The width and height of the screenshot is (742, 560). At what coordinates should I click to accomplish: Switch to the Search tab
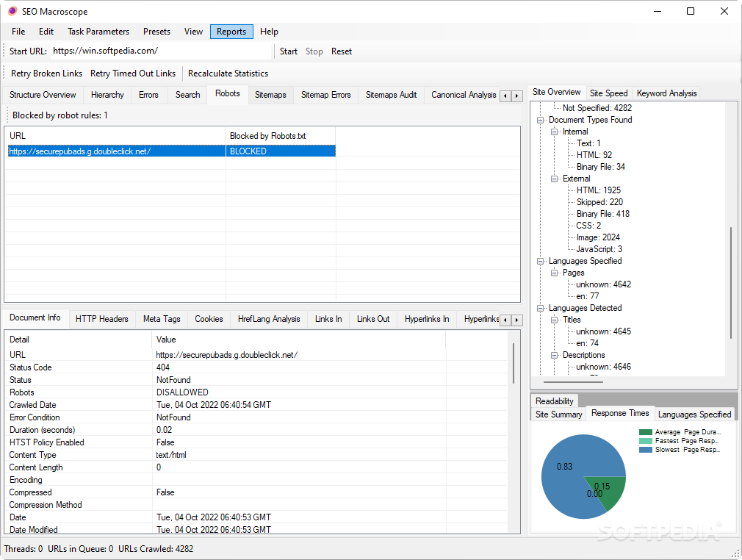[x=188, y=95]
